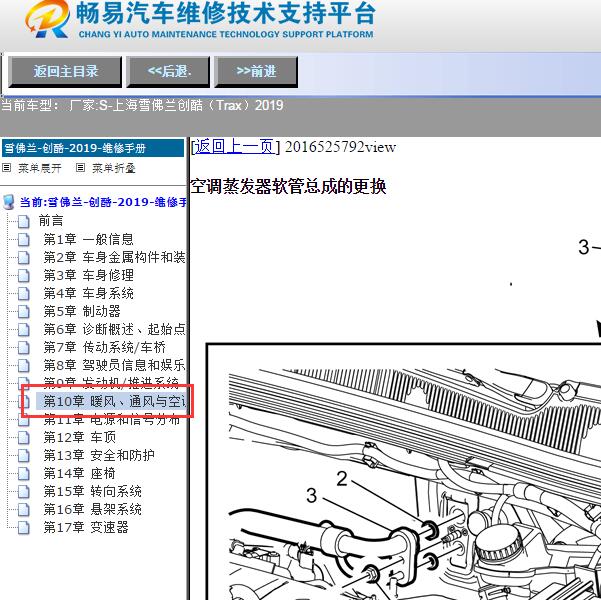Click the page icon beside 第2章
This screenshot has height=600, width=601.
(x=24, y=258)
